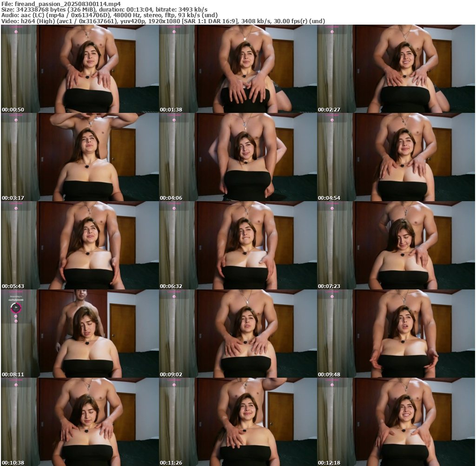Select the thumbnail timestamped 00:11:26
Image resolution: width=476 pixels, height=466 pixels.
(238, 422)
